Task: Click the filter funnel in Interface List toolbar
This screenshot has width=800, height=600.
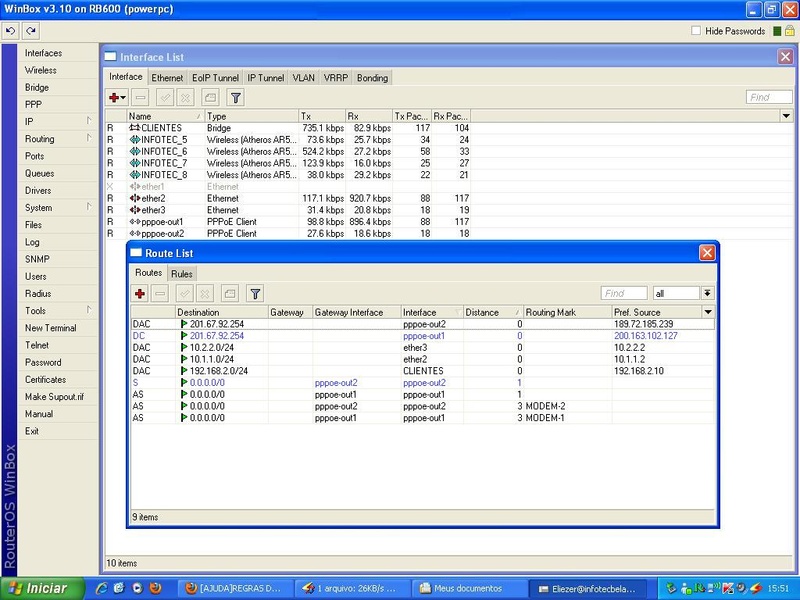Action: tap(235, 97)
